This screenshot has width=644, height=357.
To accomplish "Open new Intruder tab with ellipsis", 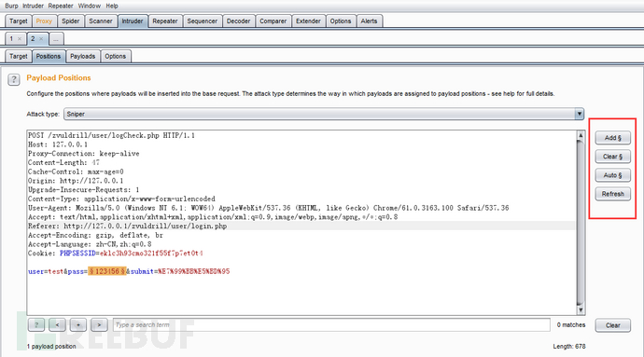I will pos(56,39).
